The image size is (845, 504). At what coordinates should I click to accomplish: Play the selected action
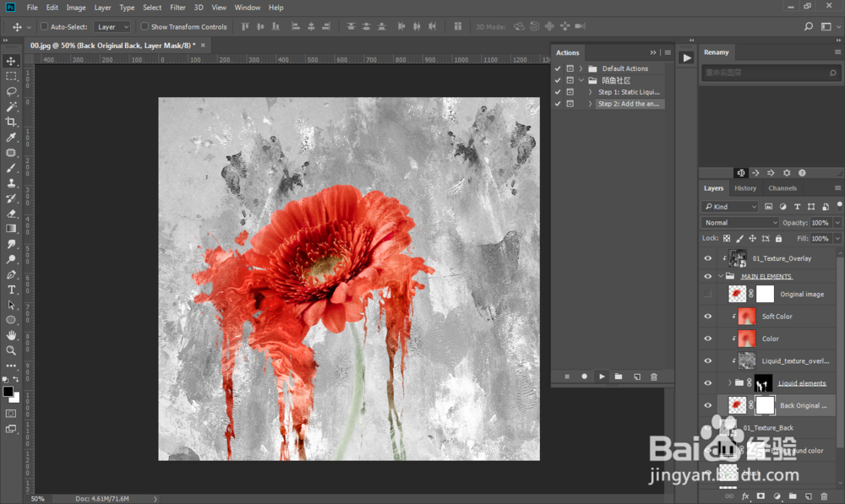click(x=602, y=377)
